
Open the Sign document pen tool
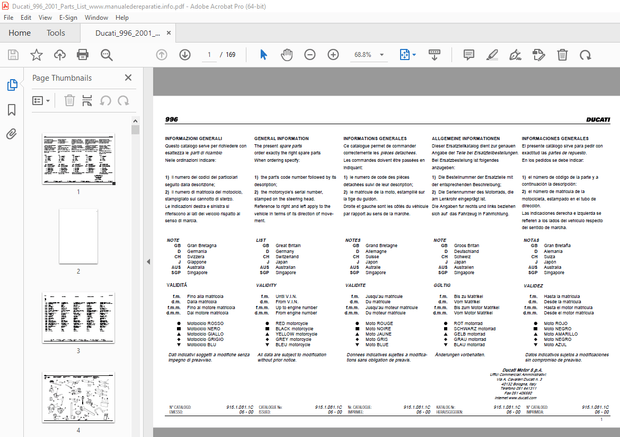(x=515, y=55)
